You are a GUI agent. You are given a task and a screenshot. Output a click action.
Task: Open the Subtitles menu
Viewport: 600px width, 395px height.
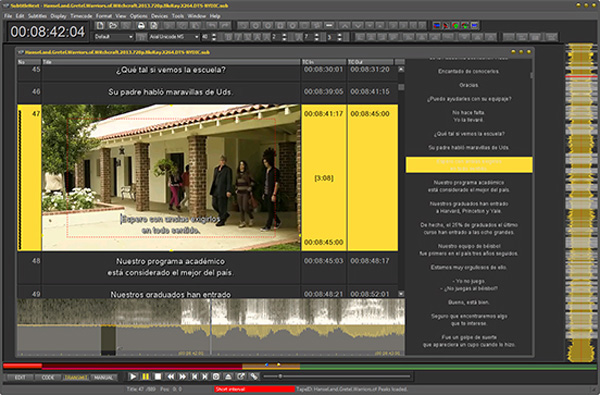point(38,16)
